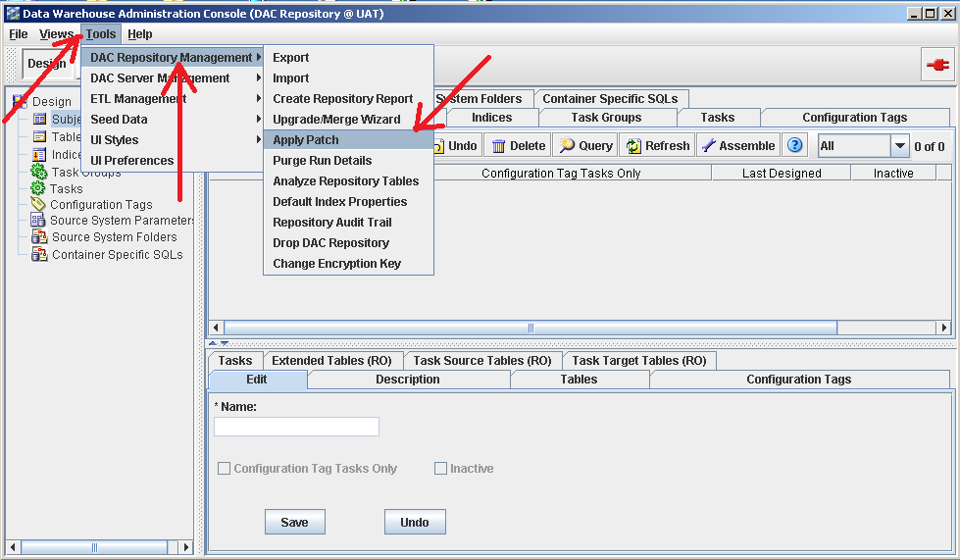Click the Indices tree icon
Screen dimensions: 960x560
point(39,154)
